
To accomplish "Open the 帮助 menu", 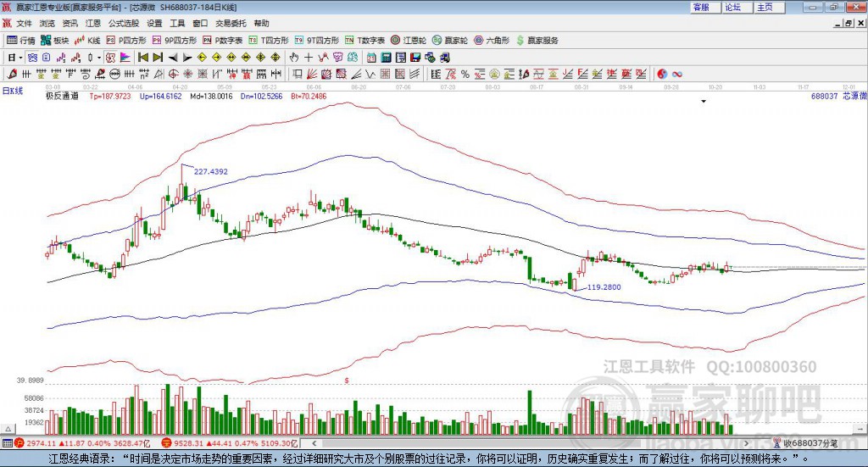I will coord(261,23).
